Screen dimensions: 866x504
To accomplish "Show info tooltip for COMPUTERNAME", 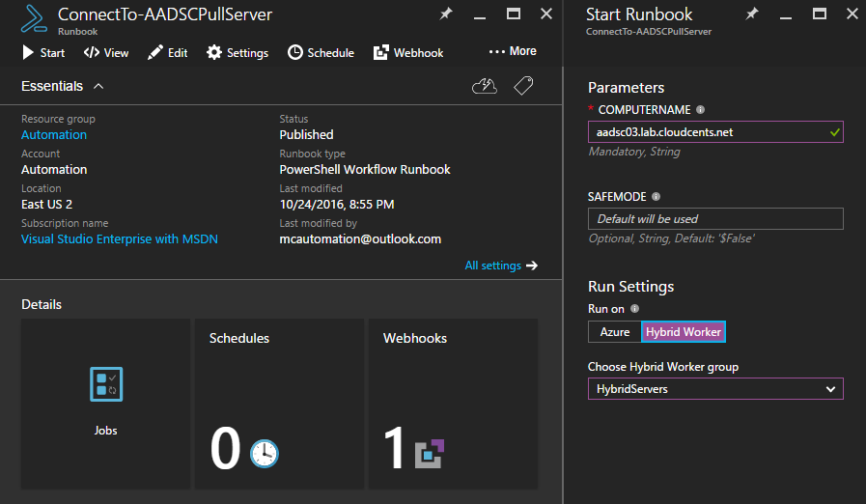I will pos(700,109).
